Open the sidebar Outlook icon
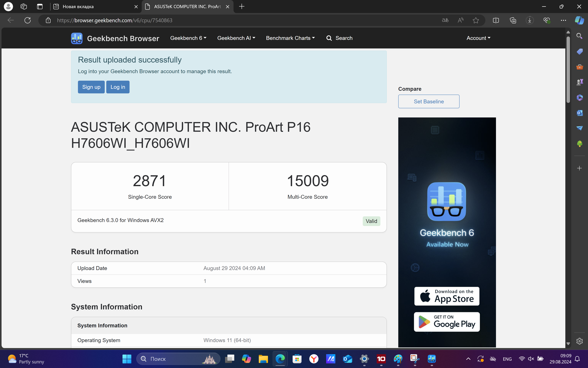Viewport: 588px width, 368px height. 579,113
